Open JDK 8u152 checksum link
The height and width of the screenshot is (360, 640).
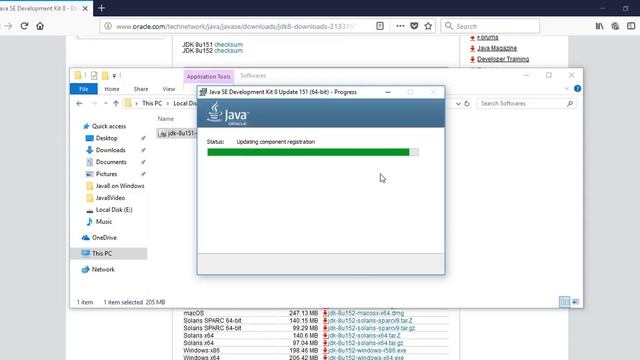(x=229, y=51)
